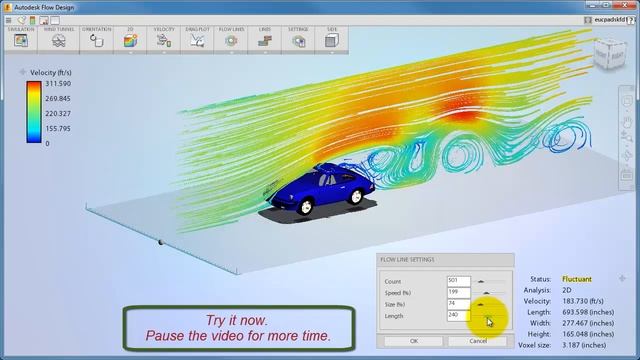Click the Count input field
This screenshot has width=640, height=360.
(x=459, y=281)
